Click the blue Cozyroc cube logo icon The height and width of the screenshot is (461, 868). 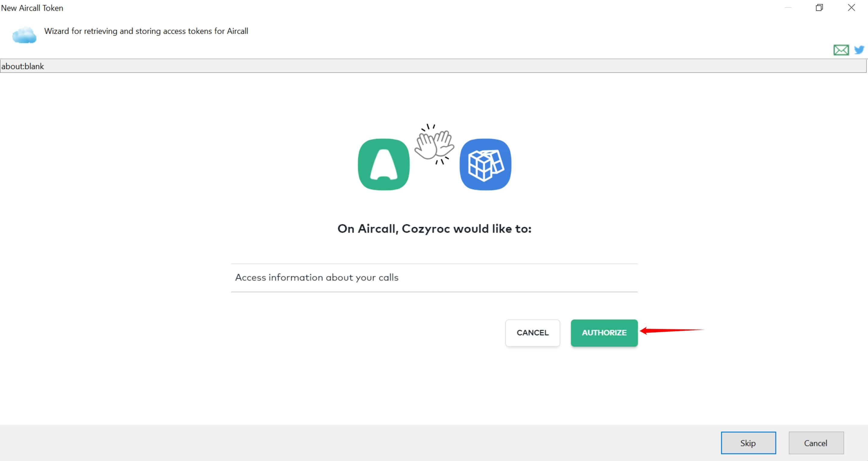tap(485, 165)
